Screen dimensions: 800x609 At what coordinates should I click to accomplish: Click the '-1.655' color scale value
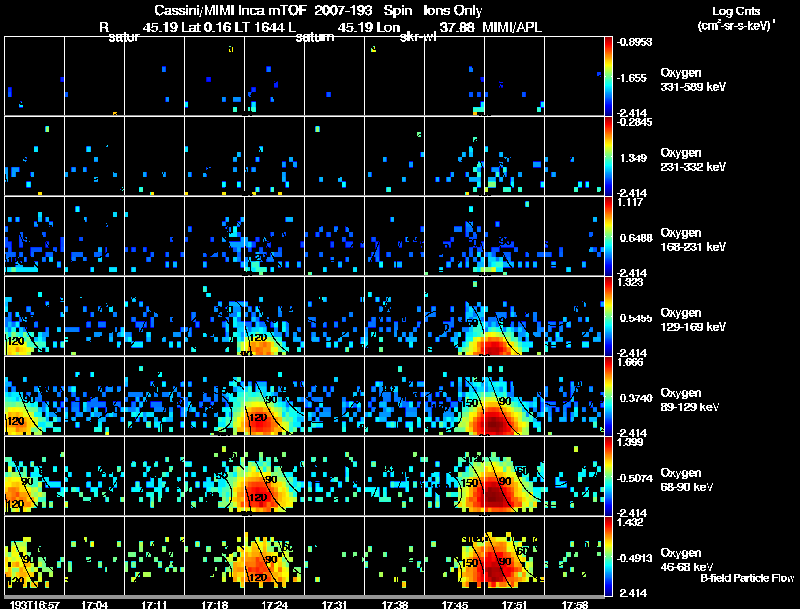(x=632, y=78)
